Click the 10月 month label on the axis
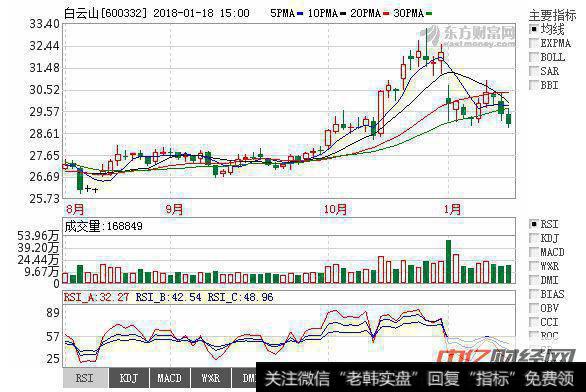This screenshot has height=392, width=586. (x=335, y=209)
